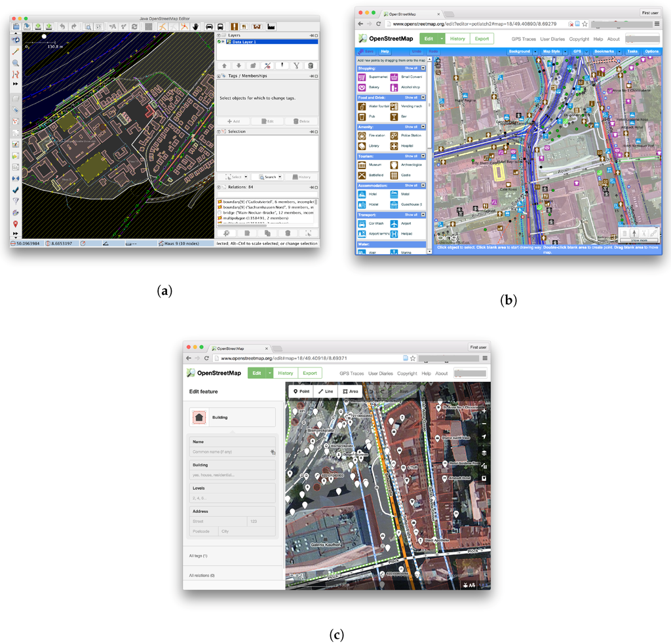Choose the Airport icon in Transport section

pyautogui.click(x=394, y=223)
